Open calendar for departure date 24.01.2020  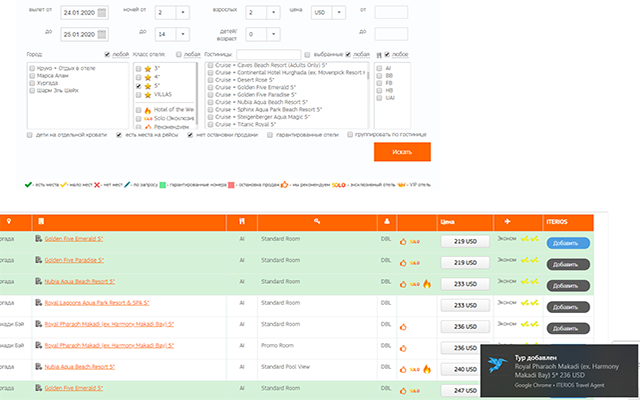tap(102, 13)
